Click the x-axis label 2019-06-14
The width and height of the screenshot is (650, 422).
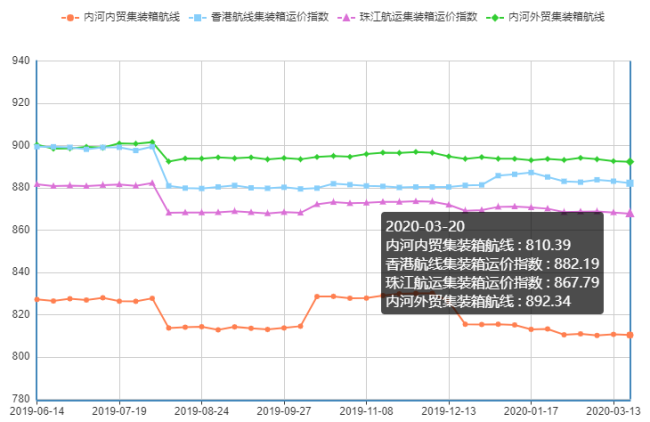pyautogui.click(x=37, y=411)
